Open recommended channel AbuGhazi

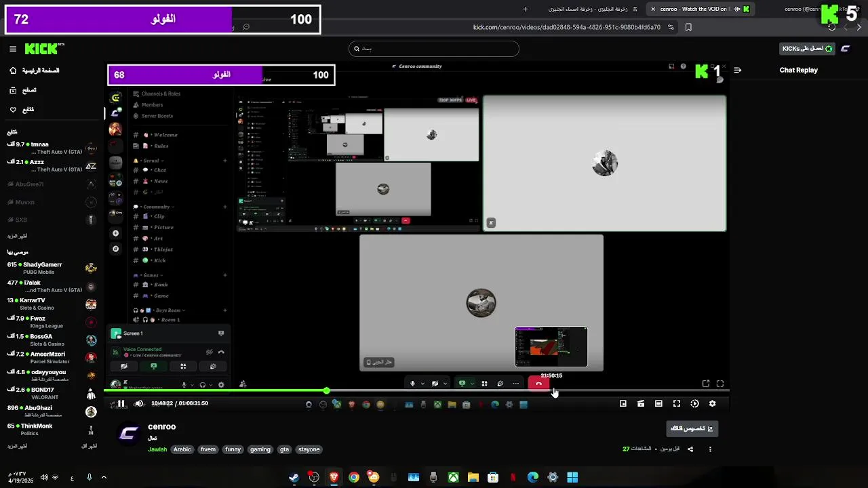pos(52,411)
